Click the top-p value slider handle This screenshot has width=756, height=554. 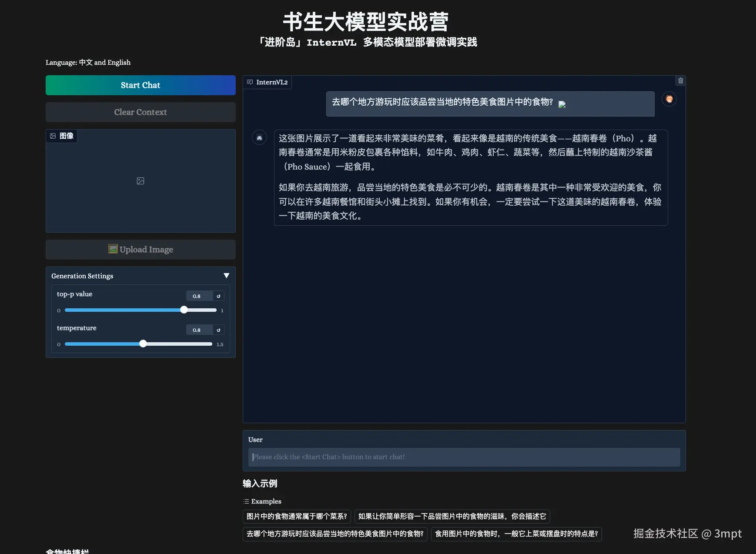pos(184,310)
